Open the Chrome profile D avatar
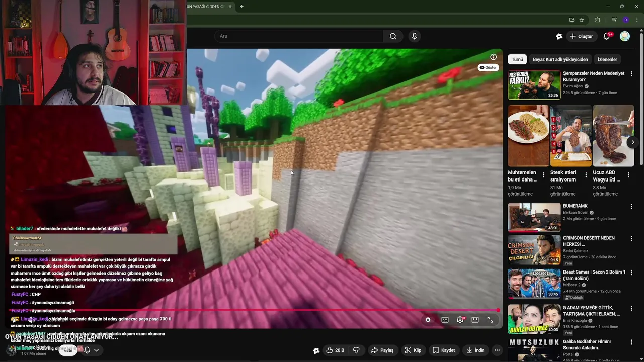 click(x=625, y=20)
